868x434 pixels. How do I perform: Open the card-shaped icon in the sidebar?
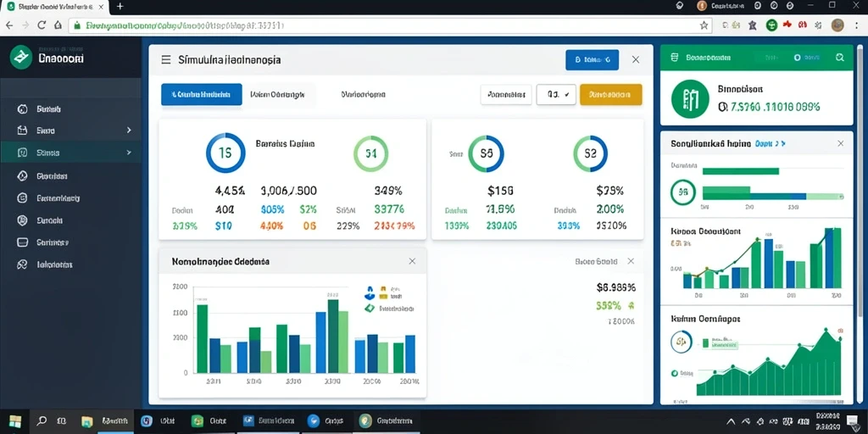22,242
